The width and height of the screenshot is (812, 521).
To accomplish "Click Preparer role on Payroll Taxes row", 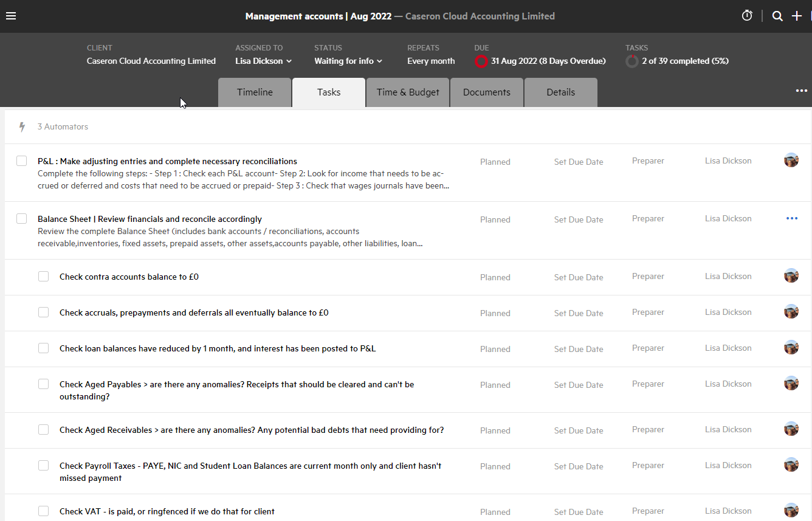I will pos(648,465).
